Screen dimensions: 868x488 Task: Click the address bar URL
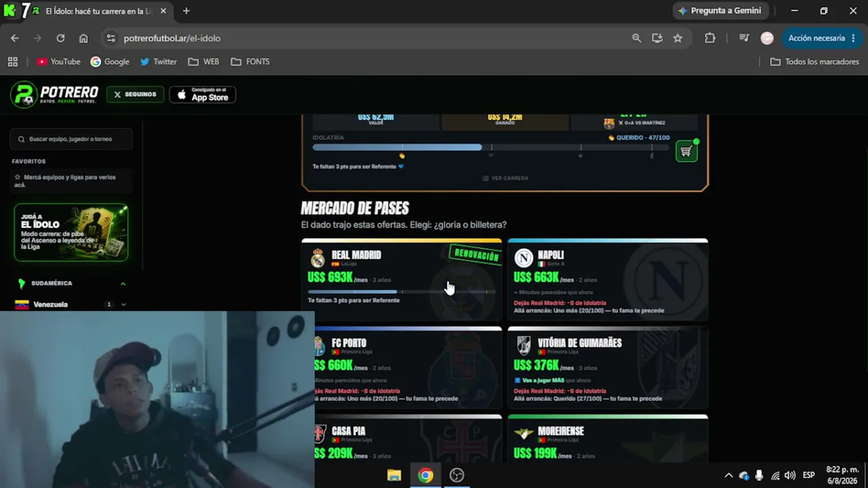click(x=172, y=39)
